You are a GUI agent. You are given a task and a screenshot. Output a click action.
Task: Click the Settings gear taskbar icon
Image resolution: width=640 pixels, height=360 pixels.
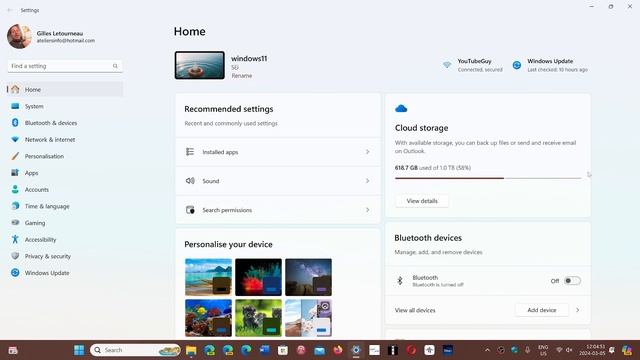point(356,350)
